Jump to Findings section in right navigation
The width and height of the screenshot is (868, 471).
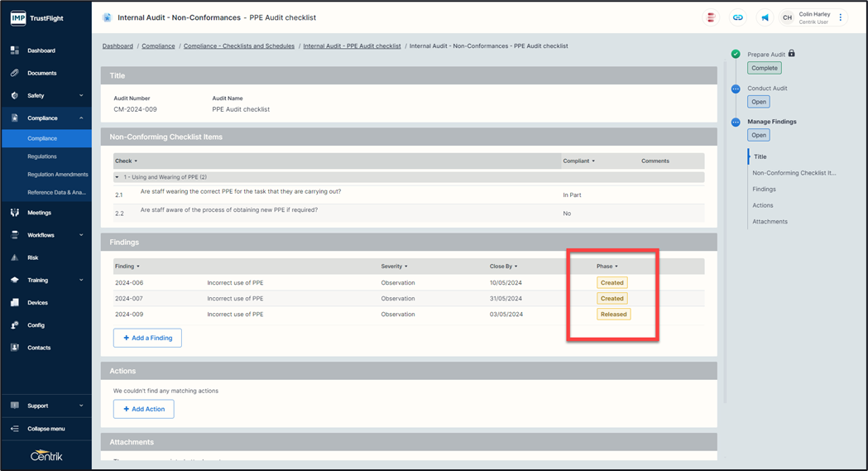tap(764, 189)
